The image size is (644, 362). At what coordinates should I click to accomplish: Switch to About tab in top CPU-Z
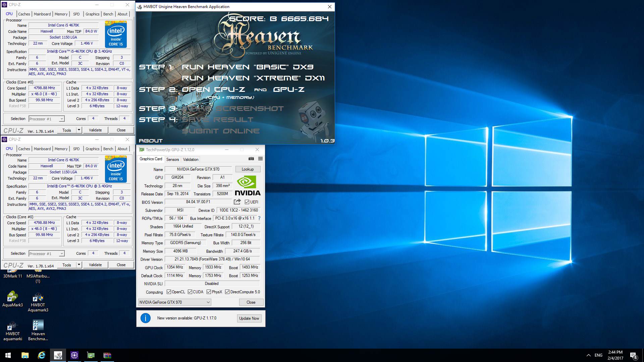point(122,14)
